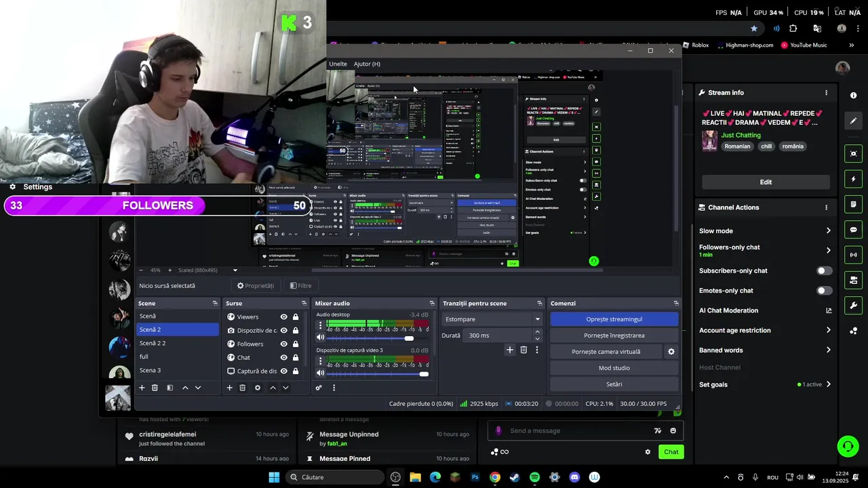
Task: Open scene filters icon in Scene panel
Action: coord(170,388)
